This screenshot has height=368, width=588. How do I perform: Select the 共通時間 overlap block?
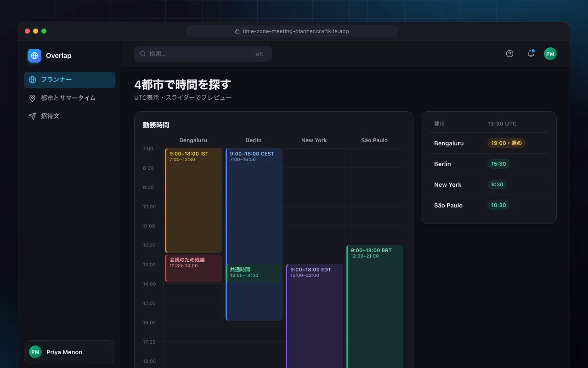click(x=254, y=273)
